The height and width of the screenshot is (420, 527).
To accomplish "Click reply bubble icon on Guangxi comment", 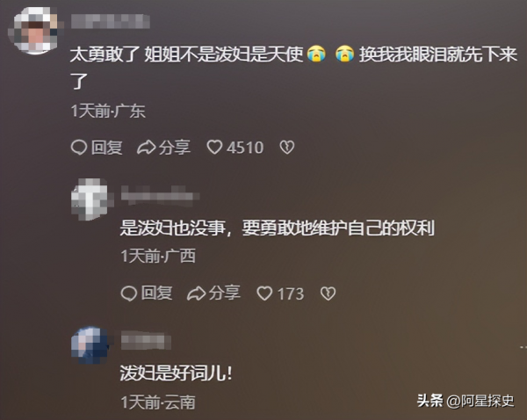I will coord(129,293).
